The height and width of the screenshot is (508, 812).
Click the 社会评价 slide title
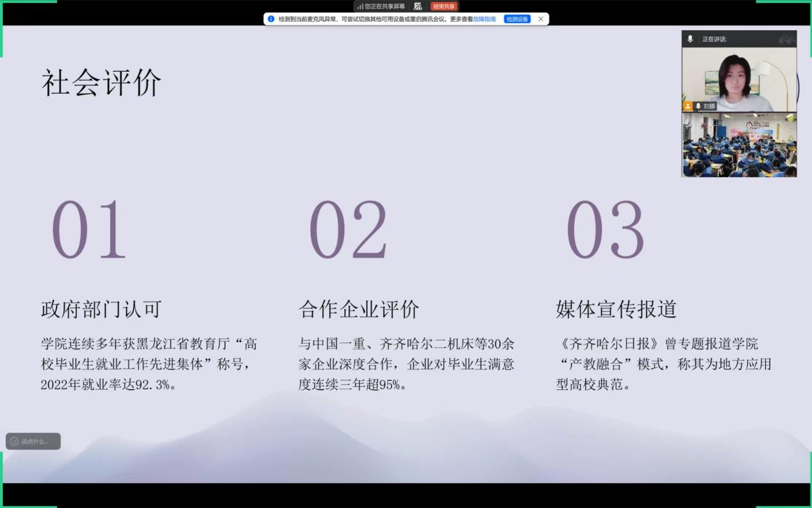[x=101, y=83]
